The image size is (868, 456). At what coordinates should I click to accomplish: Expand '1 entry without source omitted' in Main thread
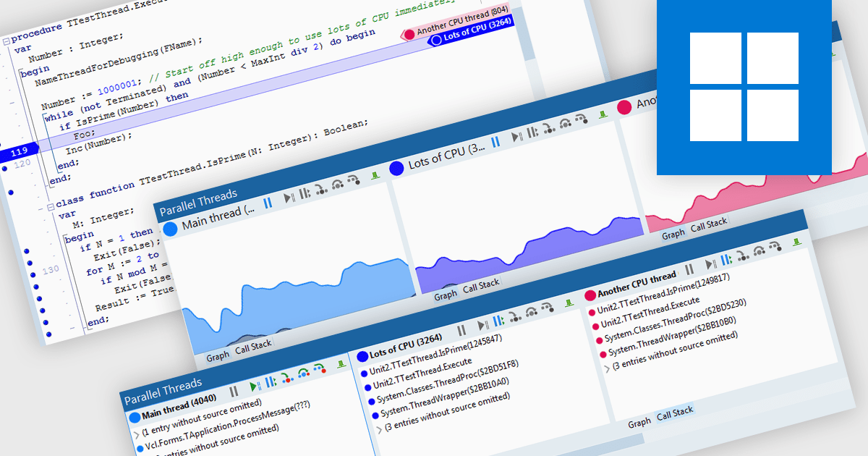(x=137, y=434)
